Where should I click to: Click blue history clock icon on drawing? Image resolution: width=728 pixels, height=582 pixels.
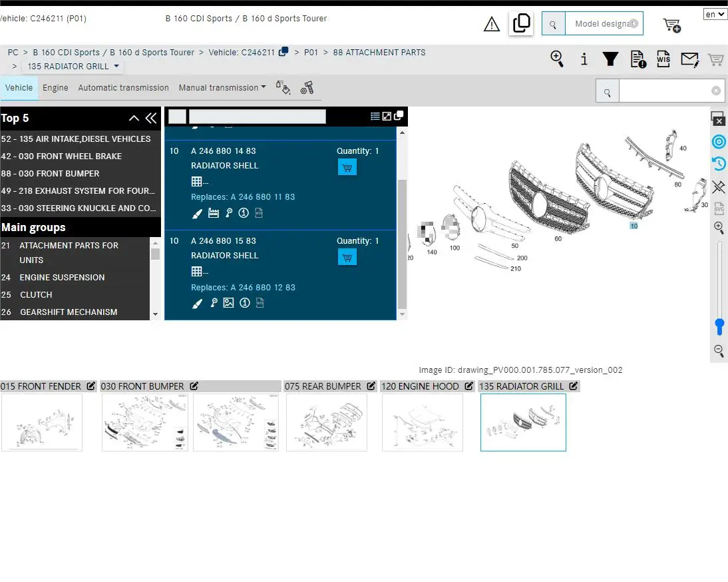tap(719, 164)
